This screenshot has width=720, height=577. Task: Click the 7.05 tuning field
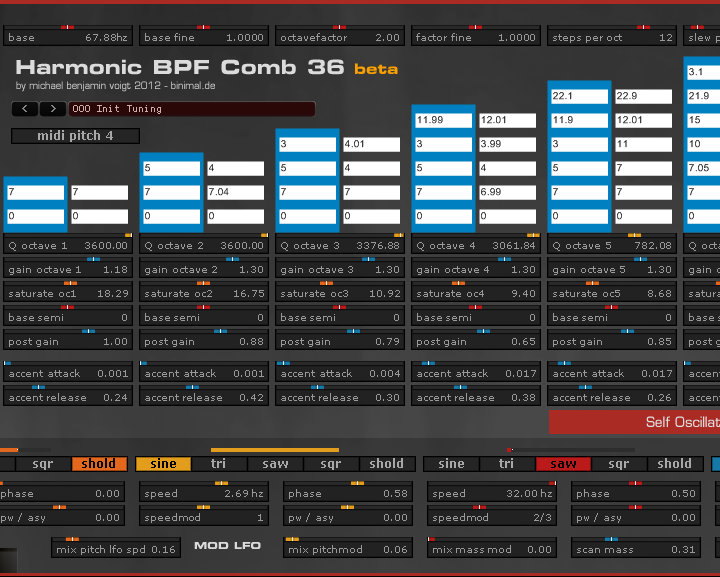703,168
